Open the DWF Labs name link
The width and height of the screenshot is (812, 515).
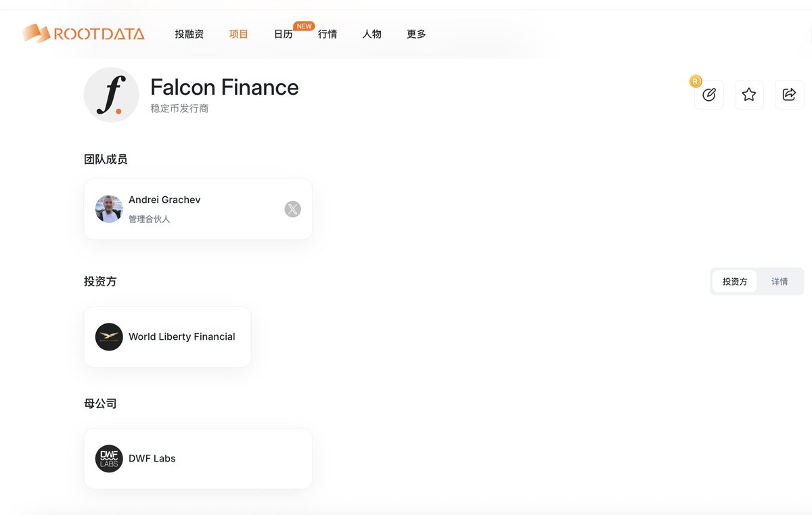coord(152,458)
